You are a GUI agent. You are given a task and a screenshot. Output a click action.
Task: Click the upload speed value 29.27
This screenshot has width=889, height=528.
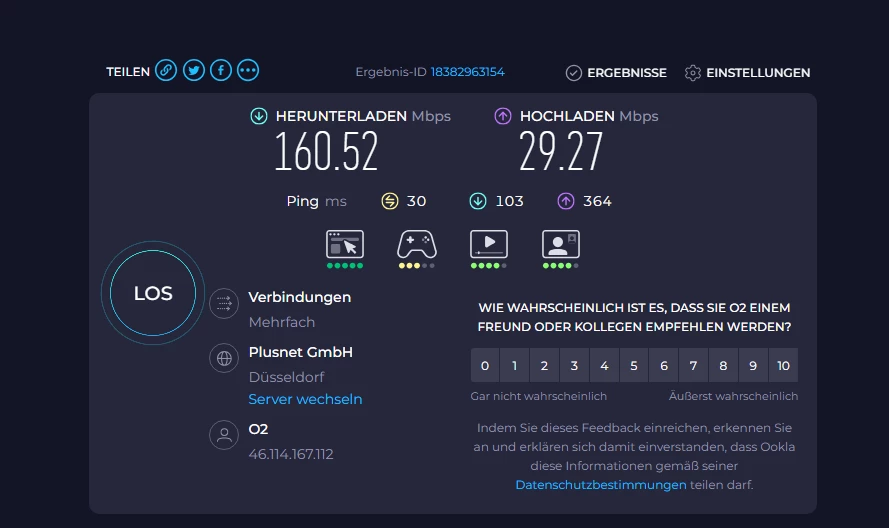(x=561, y=151)
